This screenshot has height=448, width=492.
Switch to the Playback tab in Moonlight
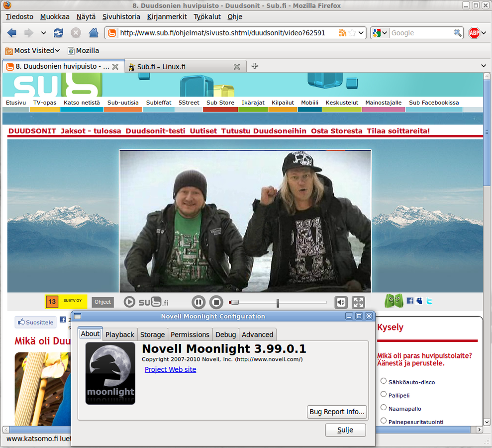119,335
